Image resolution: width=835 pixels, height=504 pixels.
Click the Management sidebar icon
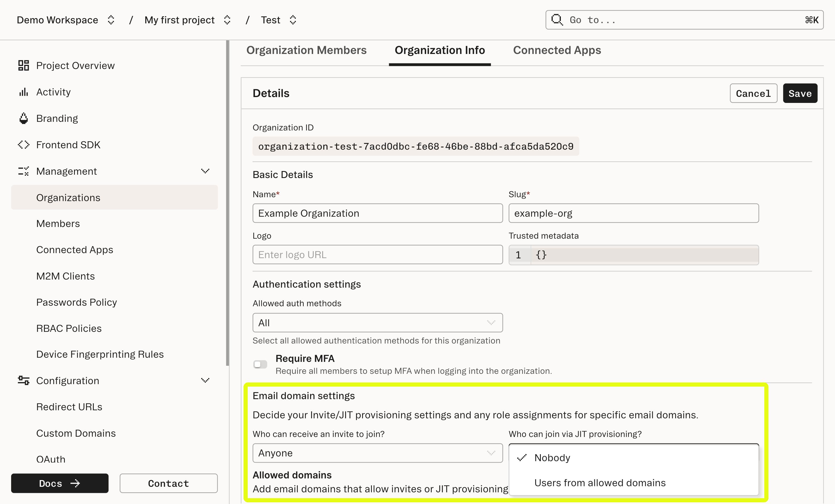[x=23, y=171]
